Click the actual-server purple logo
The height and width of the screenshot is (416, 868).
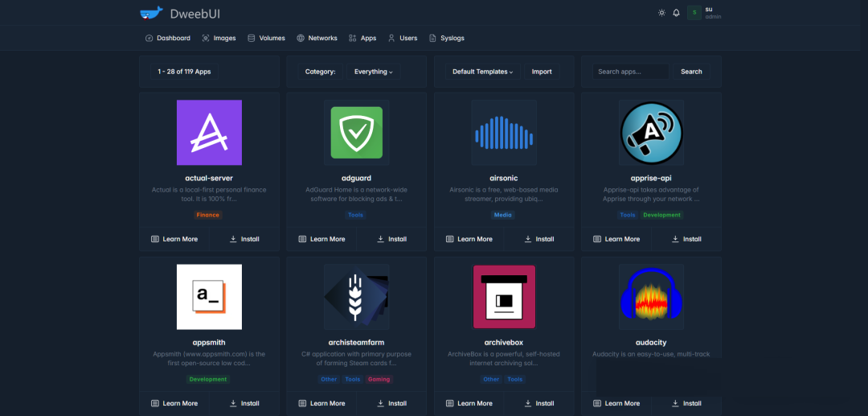(x=209, y=133)
